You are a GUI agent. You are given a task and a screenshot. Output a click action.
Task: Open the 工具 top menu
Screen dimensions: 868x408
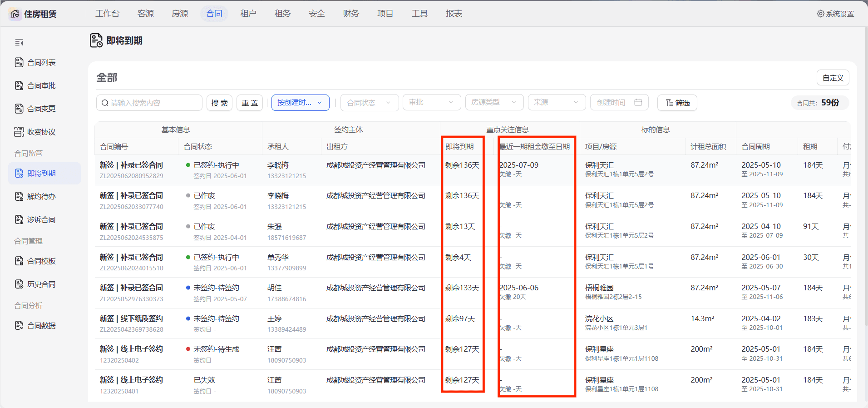(420, 14)
